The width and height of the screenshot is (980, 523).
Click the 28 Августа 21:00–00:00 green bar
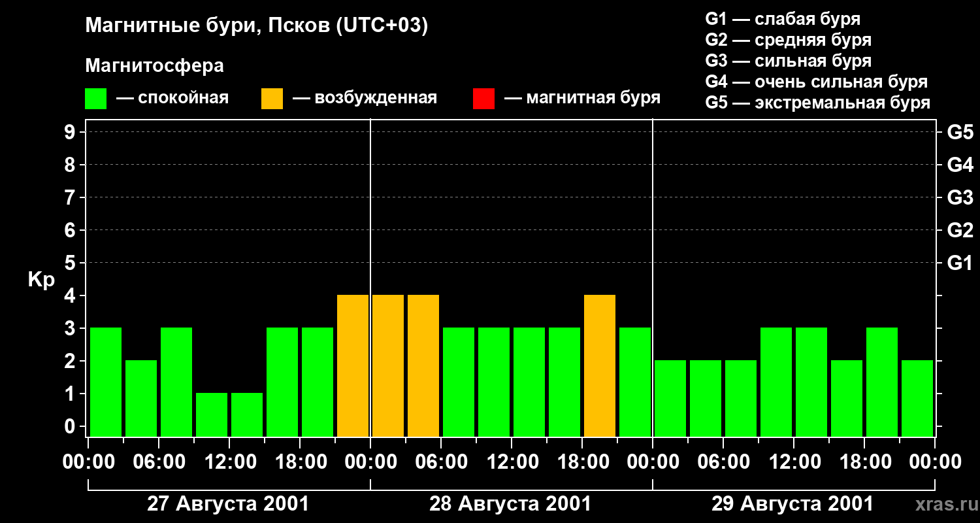pyautogui.click(x=635, y=382)
